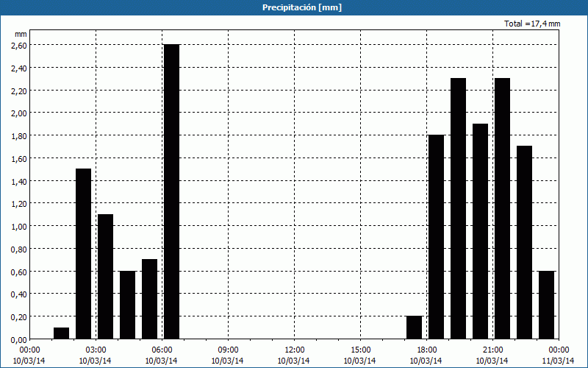Click the 1,80 mm bar at 18:00

(x=436, y=237)
